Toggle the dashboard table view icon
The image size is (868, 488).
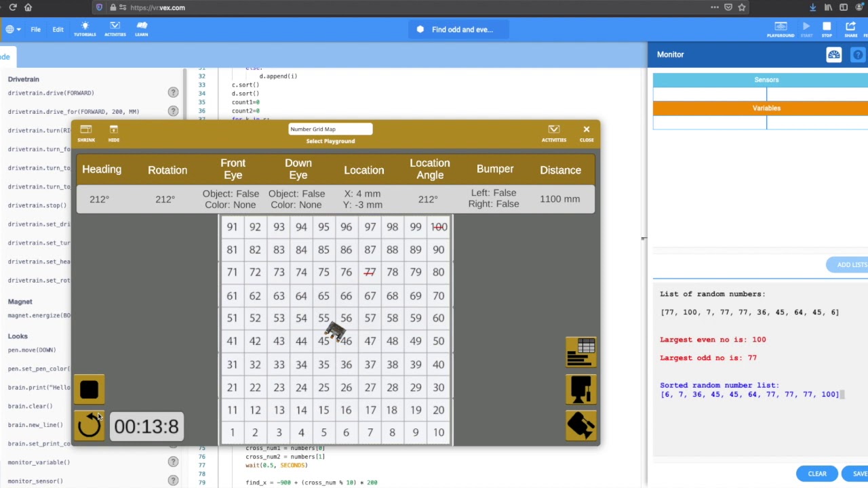click(x=581, y=352)
